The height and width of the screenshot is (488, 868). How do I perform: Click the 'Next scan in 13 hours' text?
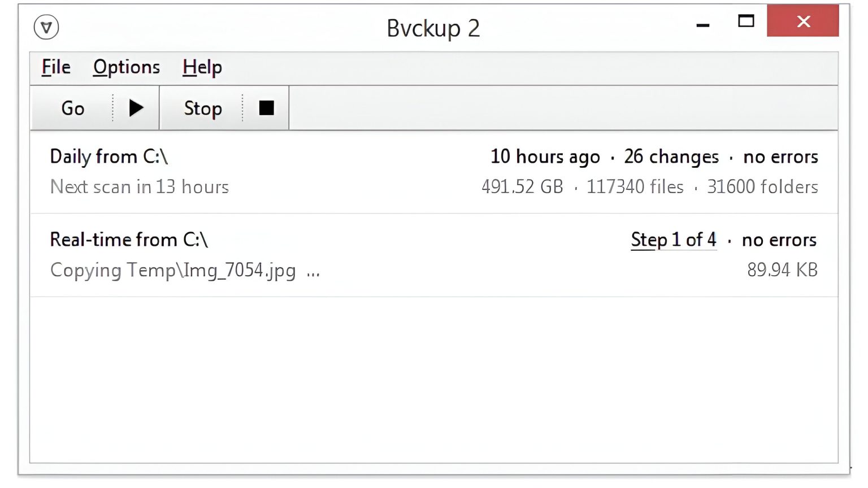tap(140, 187)
